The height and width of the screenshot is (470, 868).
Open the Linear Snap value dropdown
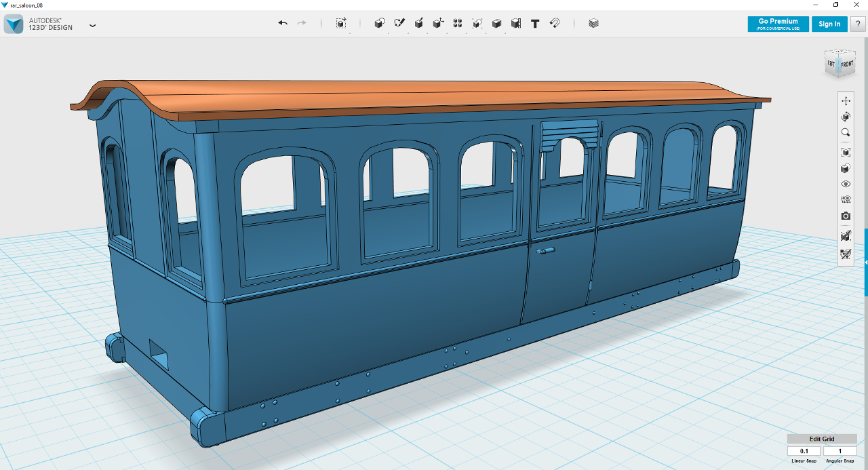(x=804, y=451)
